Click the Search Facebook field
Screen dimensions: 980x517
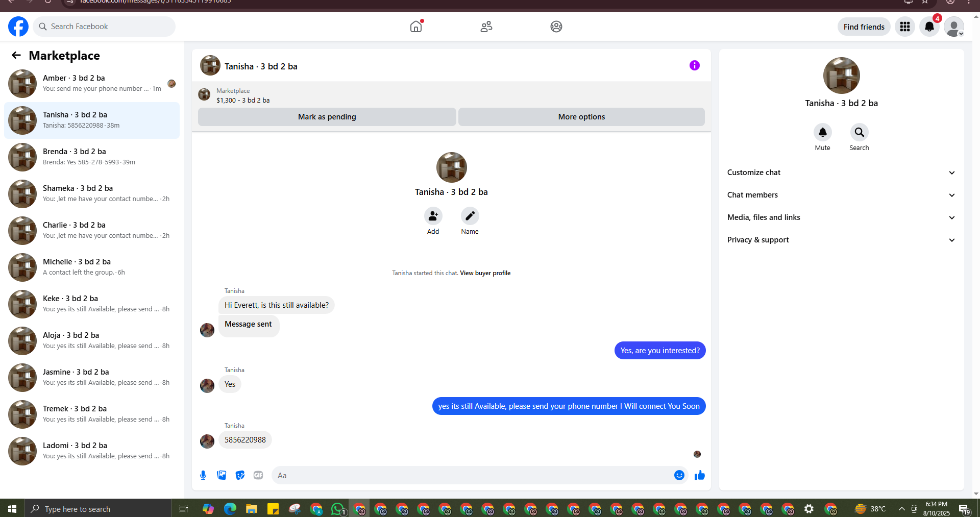pos(104,27)
